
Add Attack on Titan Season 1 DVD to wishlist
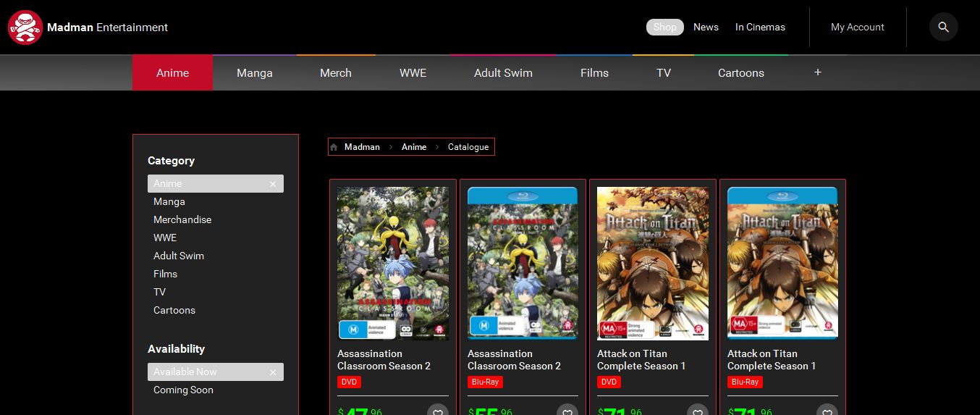click(x=697, y=411)
